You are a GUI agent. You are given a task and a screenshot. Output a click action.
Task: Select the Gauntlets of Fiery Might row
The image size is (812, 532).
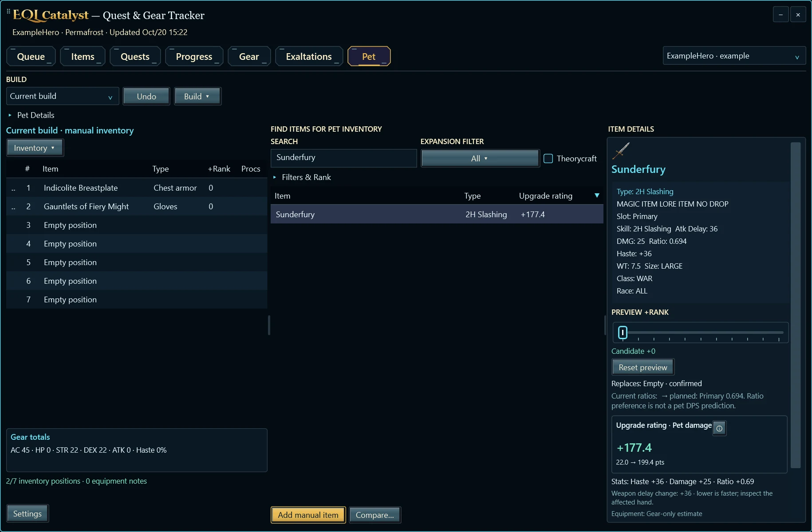137,207
